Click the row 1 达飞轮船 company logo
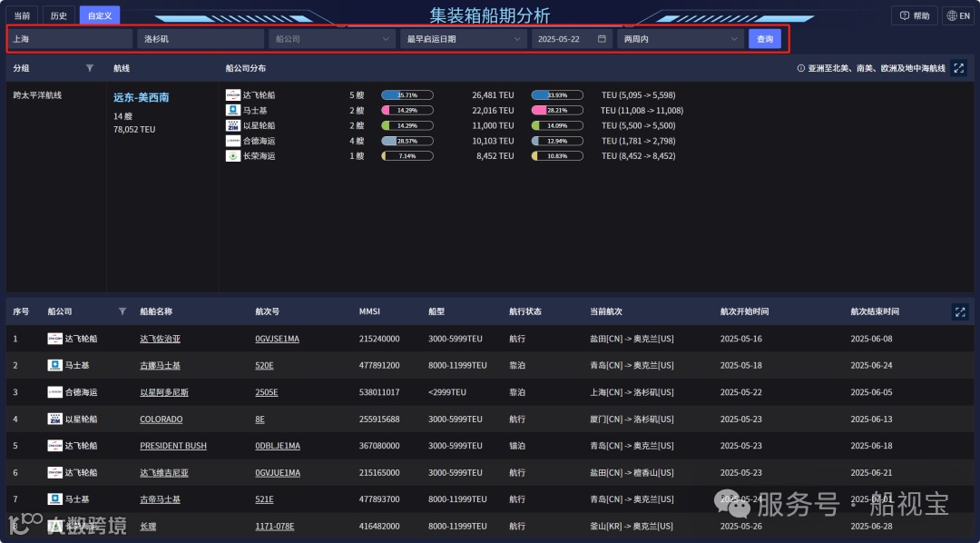Screen dimensions: 980x543 pos(55,339)
